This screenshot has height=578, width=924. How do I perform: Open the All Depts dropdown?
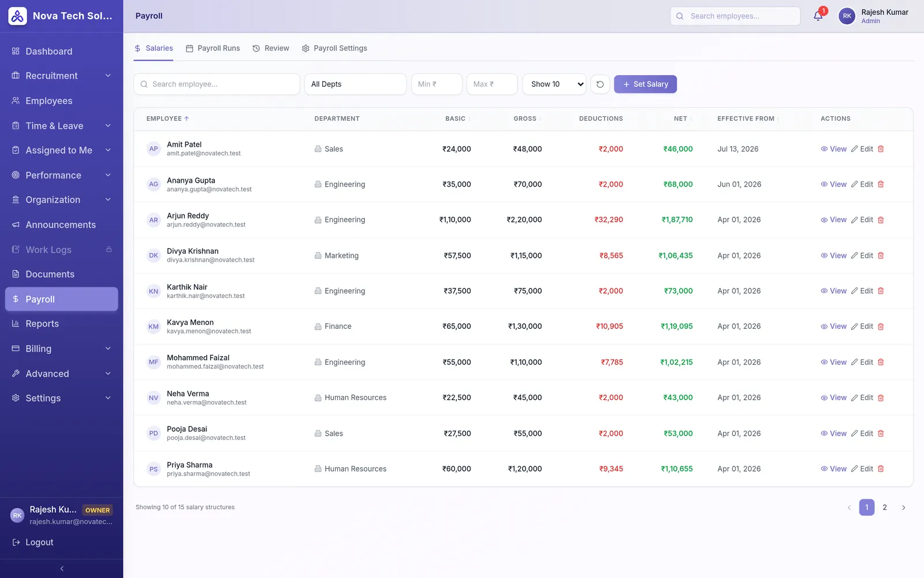355,84
